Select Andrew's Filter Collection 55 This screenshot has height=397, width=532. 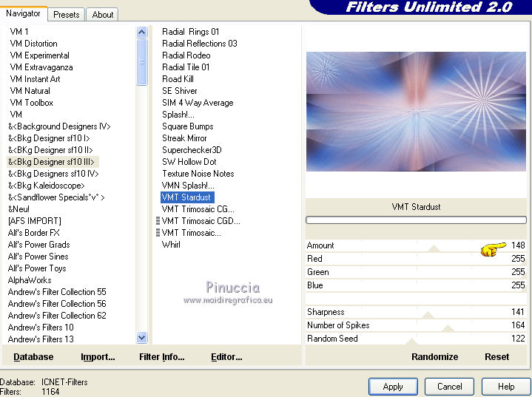(x=57, y=292)
